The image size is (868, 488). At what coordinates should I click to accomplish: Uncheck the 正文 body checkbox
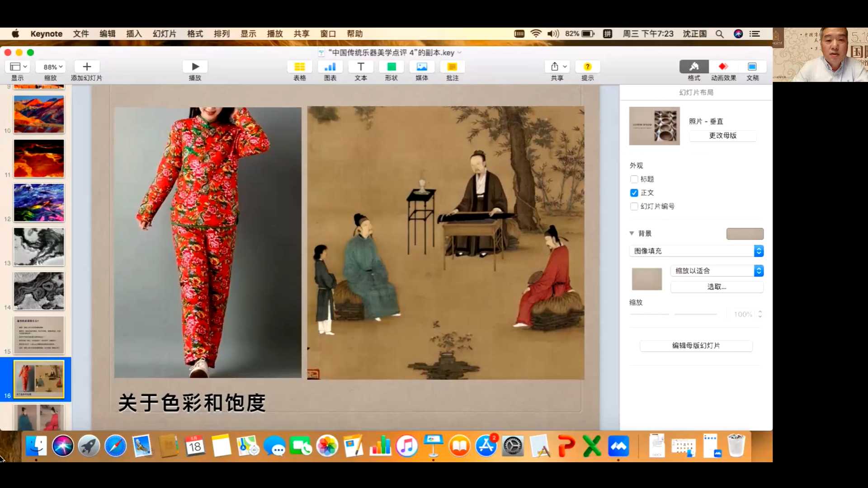pos(634,193)
